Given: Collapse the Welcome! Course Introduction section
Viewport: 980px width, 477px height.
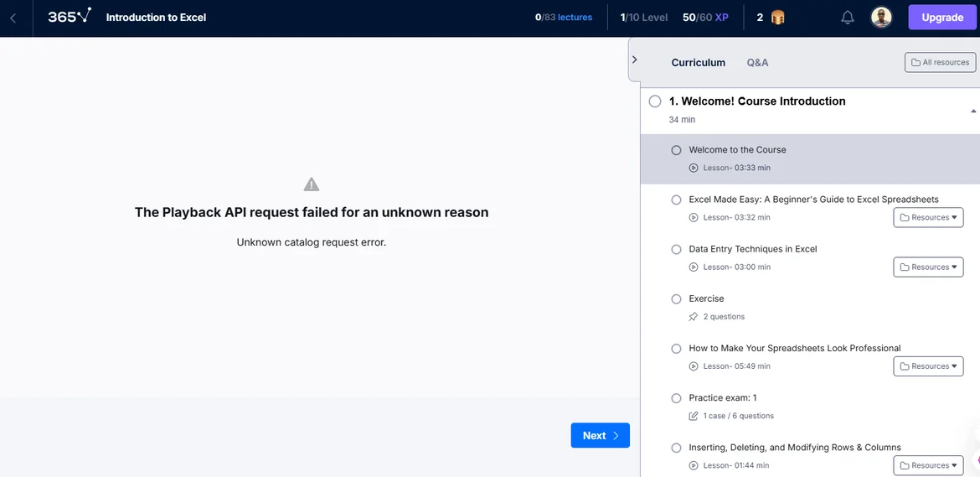Looking at the screenshot, I should coord(973,111).
